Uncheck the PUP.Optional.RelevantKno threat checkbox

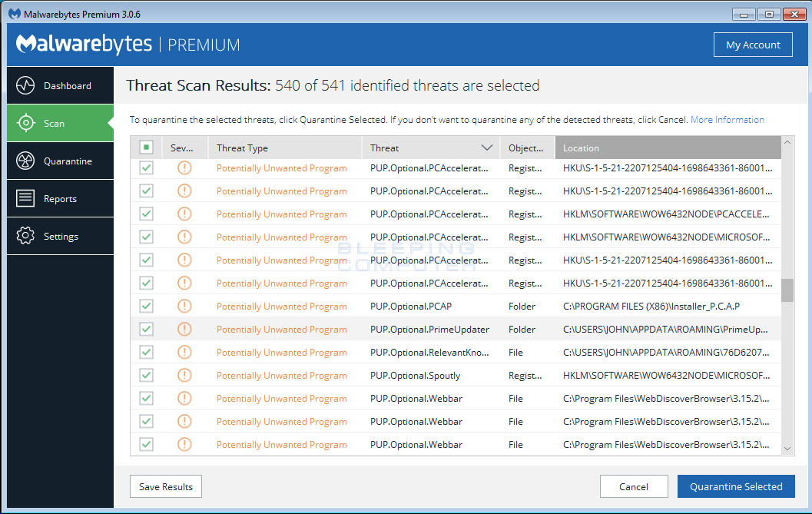tap(146, 352)
